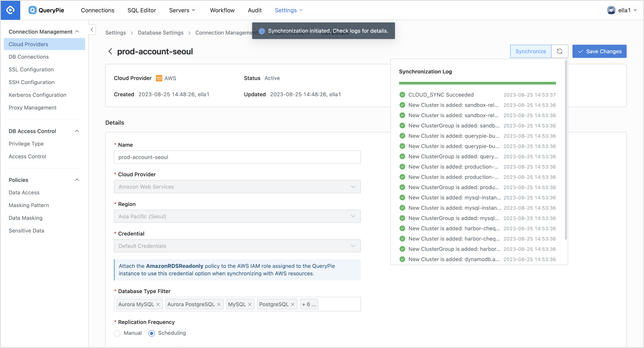Open the Connections menu
The image size is (644, 348).
pos(98,10)
